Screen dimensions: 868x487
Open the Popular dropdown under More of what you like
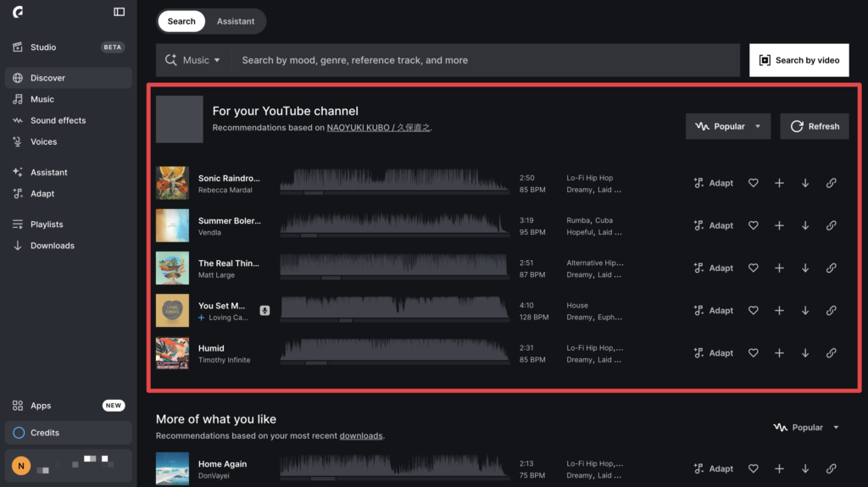(807, 427)
